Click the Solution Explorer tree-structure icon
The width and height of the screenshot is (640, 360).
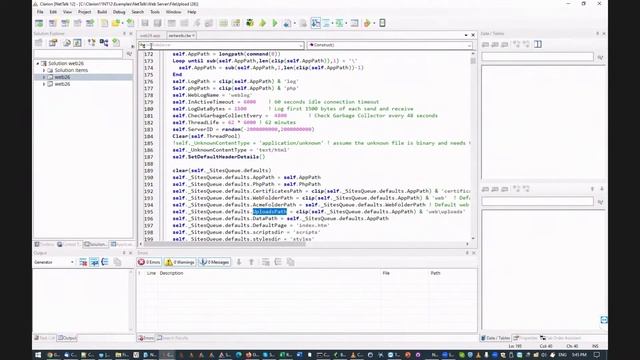[91, 43]
